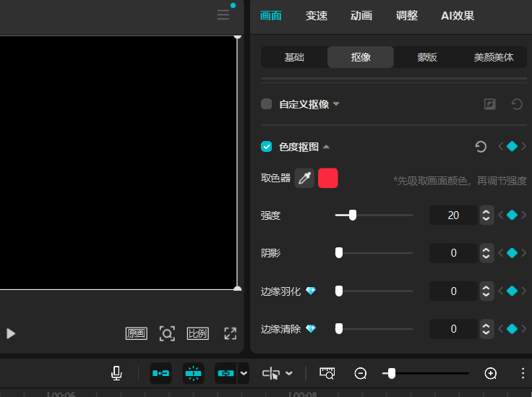Go to next 强度 keyframe
The height and width of the screenshot is (397, 532).
tap(524, 215)
